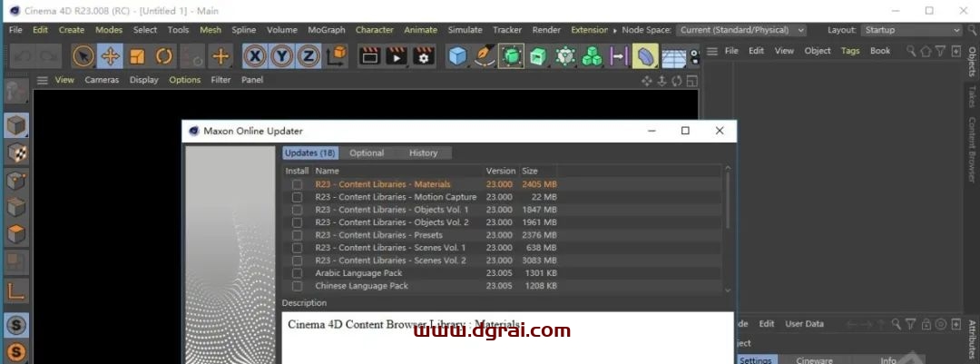Tick checkbox for Content Libraries - Presets
This screenshot has width=980, height=364.
[297, 235]
